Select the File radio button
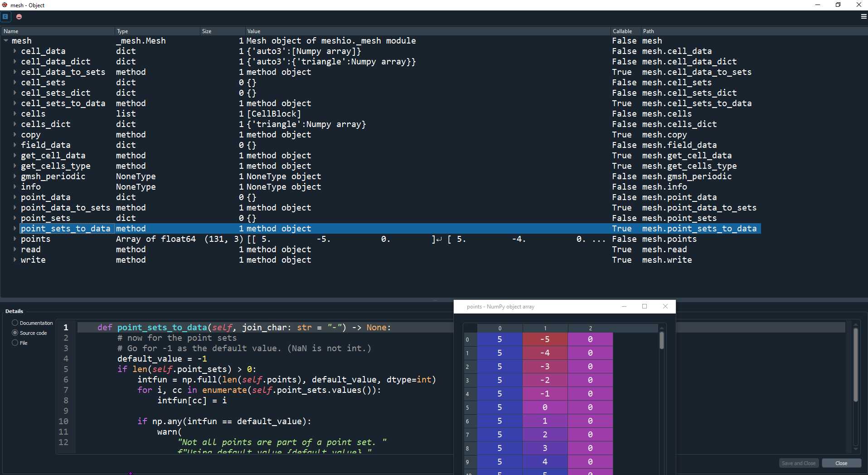The width and height of the screenshot is (868, 475). click(15, 343)
